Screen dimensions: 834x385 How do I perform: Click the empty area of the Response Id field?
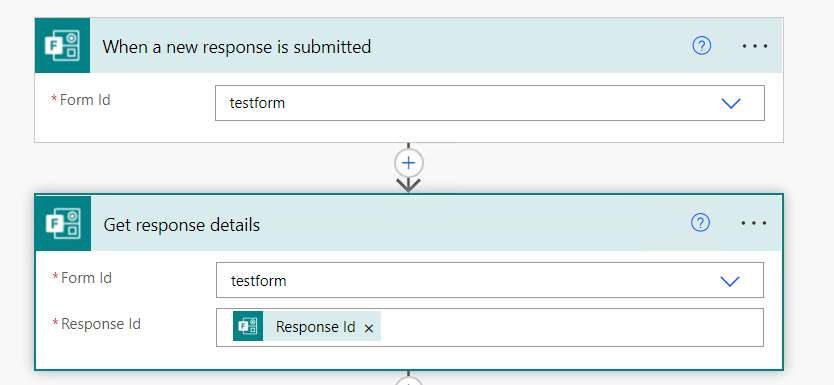[x=572, y=327]
